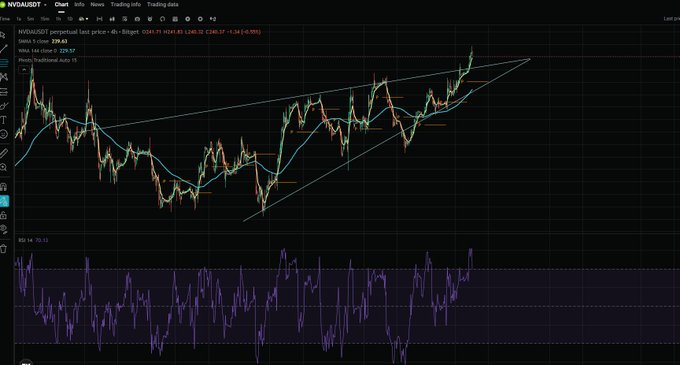Click the Pivots Traditional Auto 15 label
The image size is (680, 365).
47,60
